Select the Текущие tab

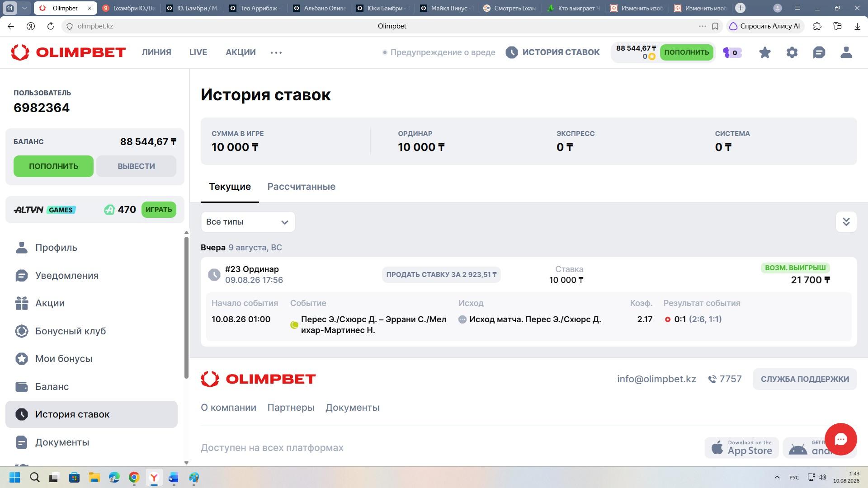point(230,187)
